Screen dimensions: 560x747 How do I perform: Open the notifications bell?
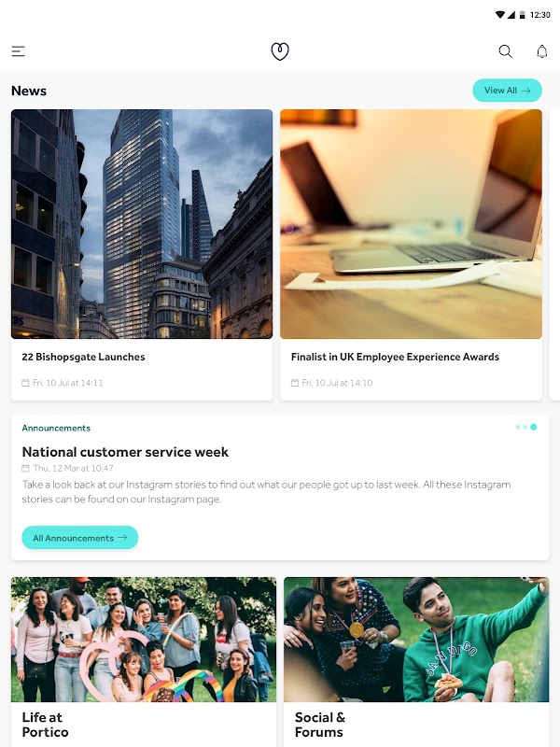(542, 51)
